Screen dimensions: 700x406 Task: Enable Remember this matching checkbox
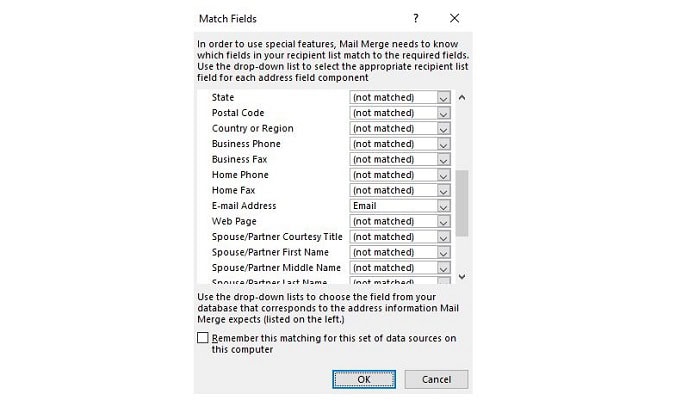pyautogui.click(x=203, y=338)
